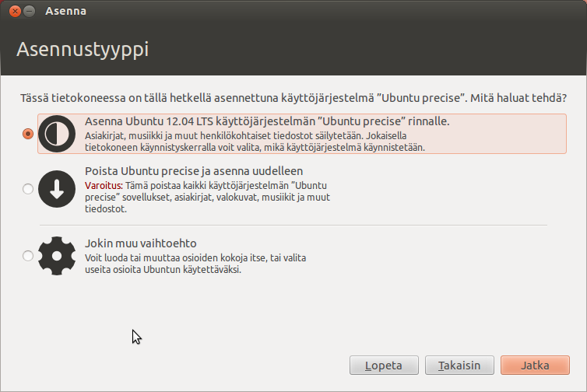Select the radio button for installing alongside Ubuntu precise
587x392 pixels.
pyautogui.click(x=28, y=134)
